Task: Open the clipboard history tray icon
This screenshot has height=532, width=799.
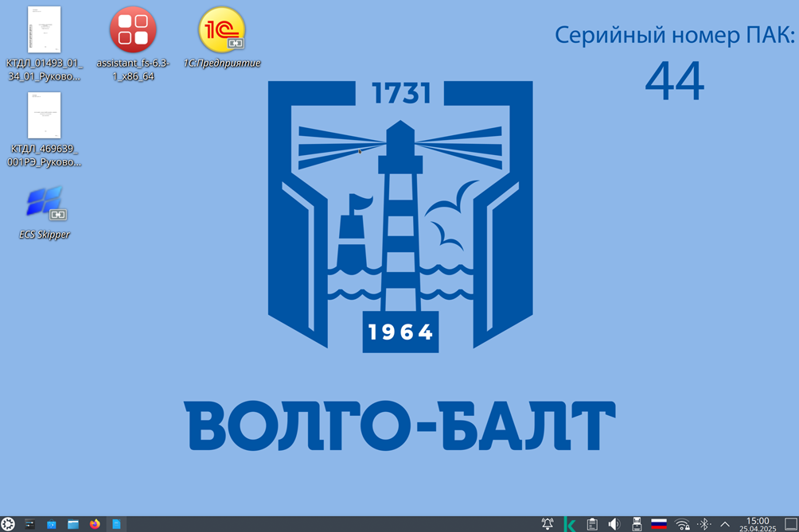Action: (x=592, y=524)
